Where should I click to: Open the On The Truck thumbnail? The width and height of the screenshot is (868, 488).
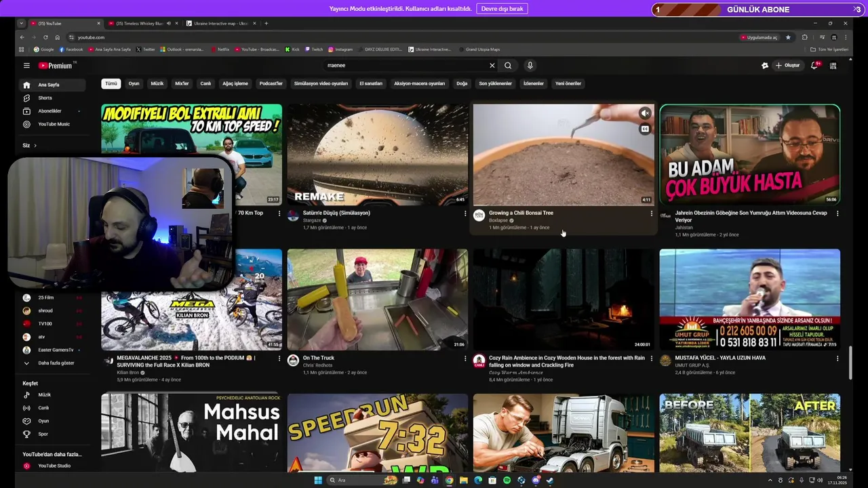point(378,300)
